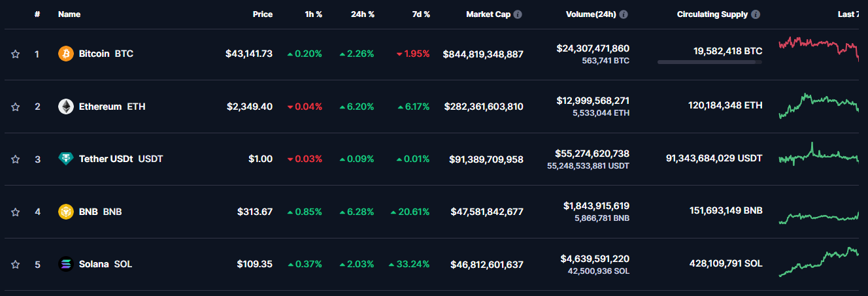
Task: Click Bitcoin 7d change 1.95%
Action: click(413, 54)
